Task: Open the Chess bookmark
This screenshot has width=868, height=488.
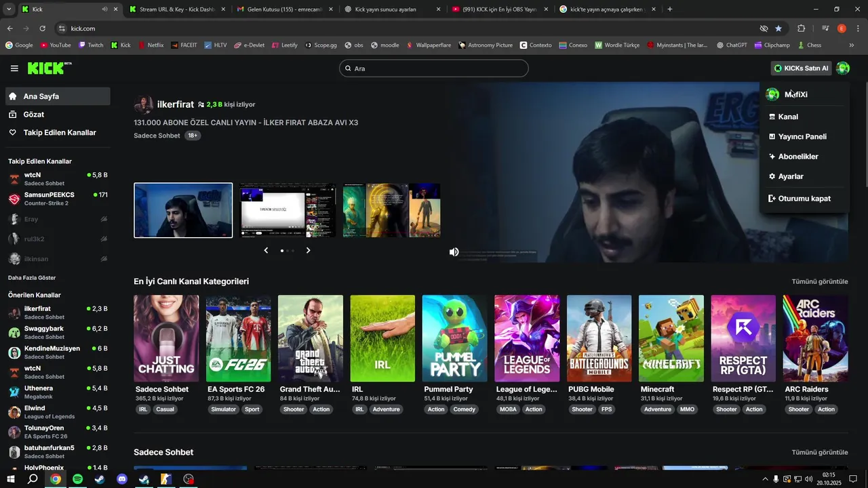Action: (x=809, y=45)
